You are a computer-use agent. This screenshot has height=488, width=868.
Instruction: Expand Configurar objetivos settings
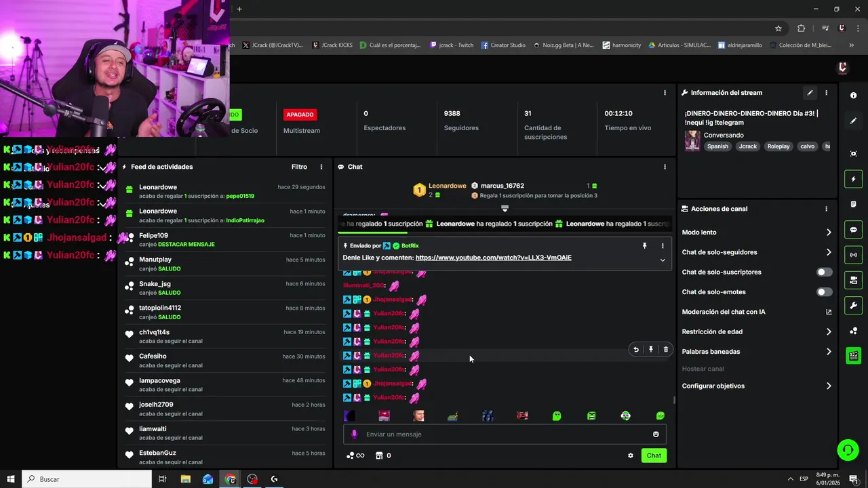[x=829, y=386]
